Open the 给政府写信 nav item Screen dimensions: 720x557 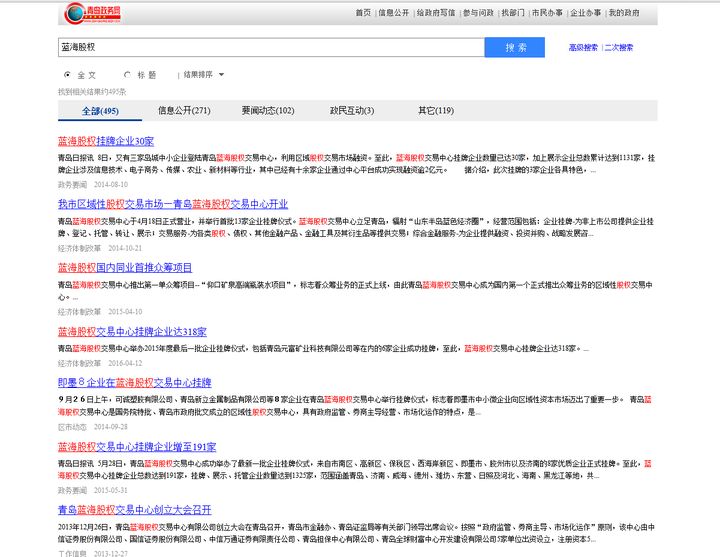coord(436,13)
